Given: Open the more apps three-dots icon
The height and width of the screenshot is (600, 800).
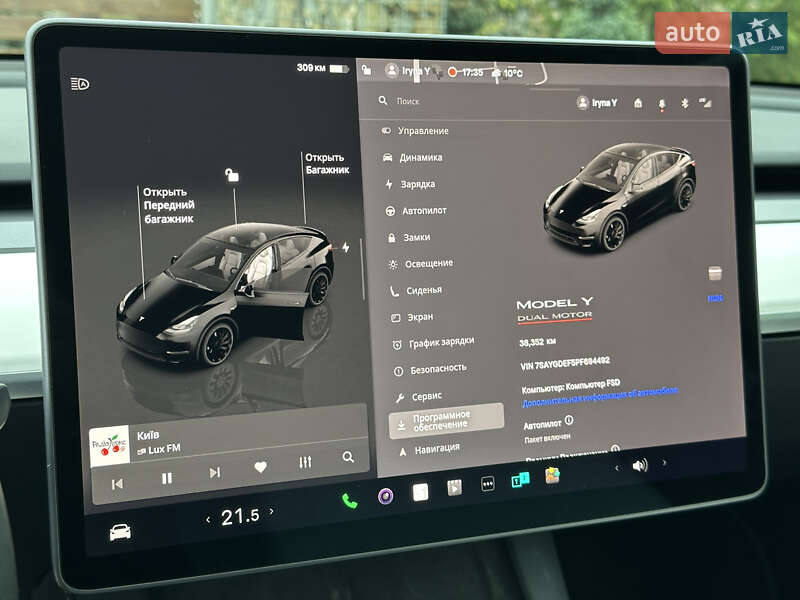Looking at the screenshot, I should [x=487, y=483].
